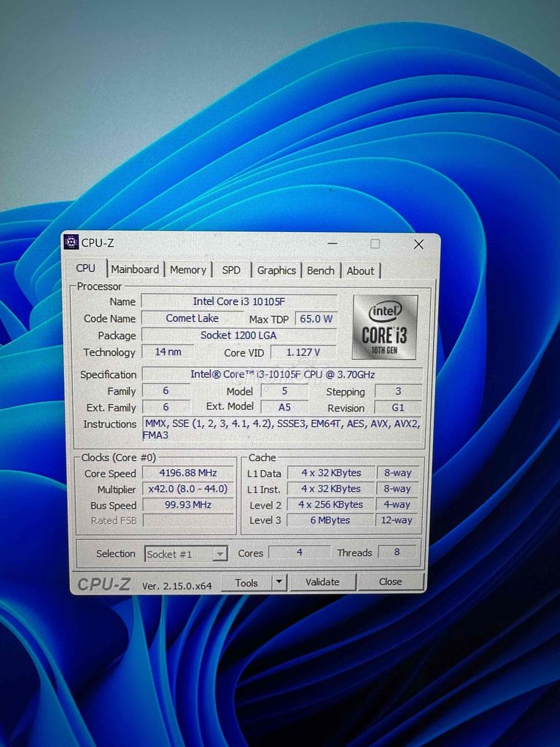Click the Cores value 4
560x747 pixels.
tap(300, 552)
